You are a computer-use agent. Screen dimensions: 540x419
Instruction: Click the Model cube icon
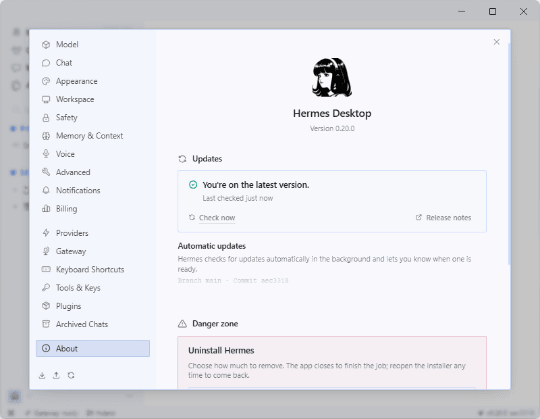pyautogui.click(x=46, y=44)
